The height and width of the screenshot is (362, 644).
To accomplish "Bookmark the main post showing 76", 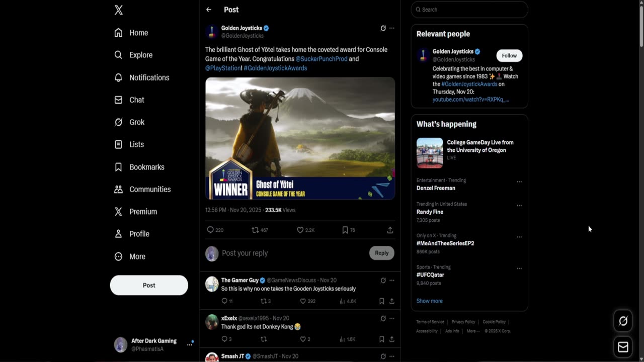I will [x=349, y=230].
